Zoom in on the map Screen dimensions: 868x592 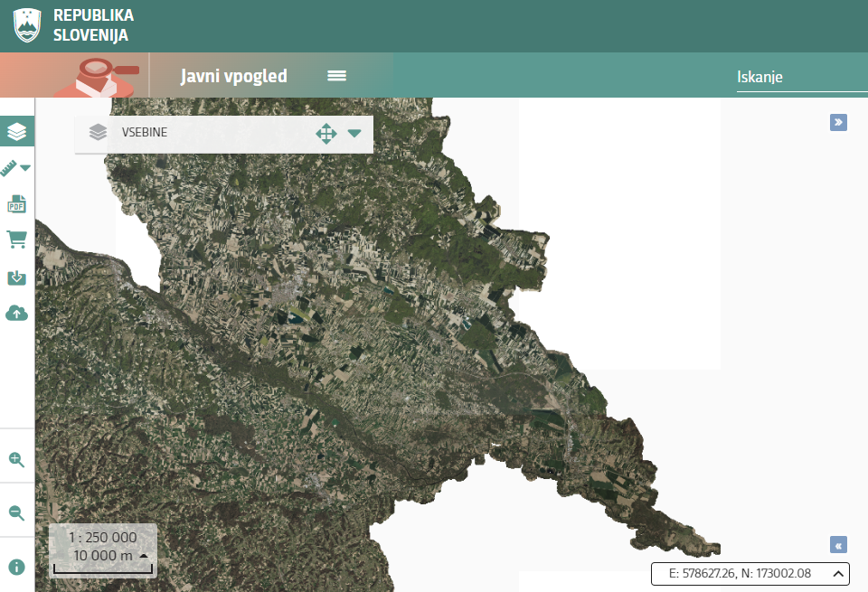[16, 459]
